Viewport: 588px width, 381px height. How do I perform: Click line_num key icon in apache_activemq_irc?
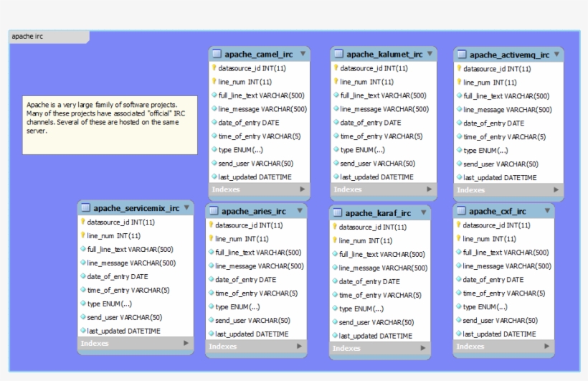(459, 82)
